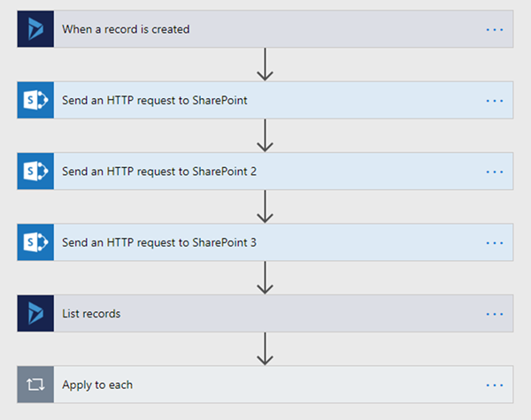Open the ellipsis menu for List records
Screen dimensions: 531x420
pyautogui.click(x=494, y=313)
